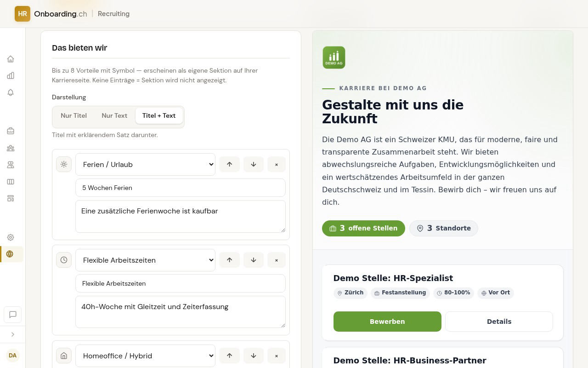
Task: Edit the 5 Wochen Ferien title field
Action: [x=181, y=188]
